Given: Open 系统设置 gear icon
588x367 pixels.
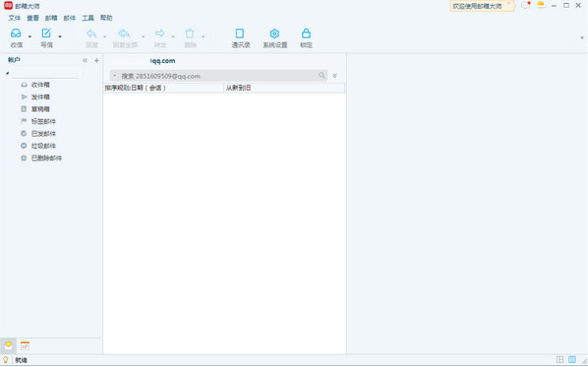Looking at the screenshot, I should (274, 33).
